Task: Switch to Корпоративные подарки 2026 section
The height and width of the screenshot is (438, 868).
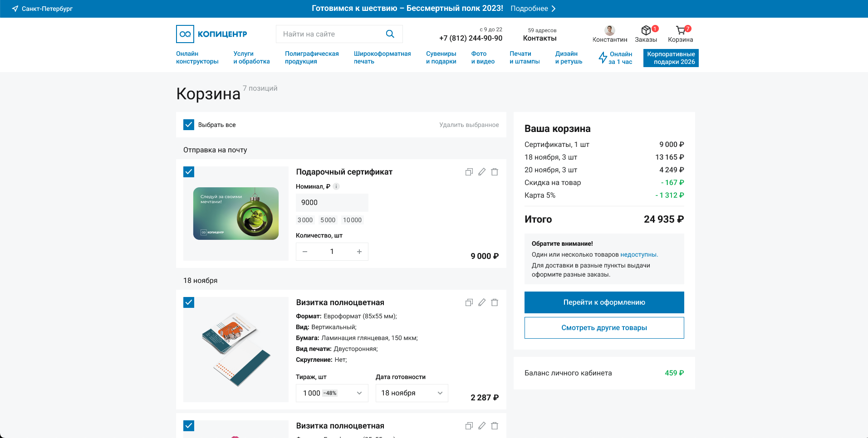Action: point(671,58)
